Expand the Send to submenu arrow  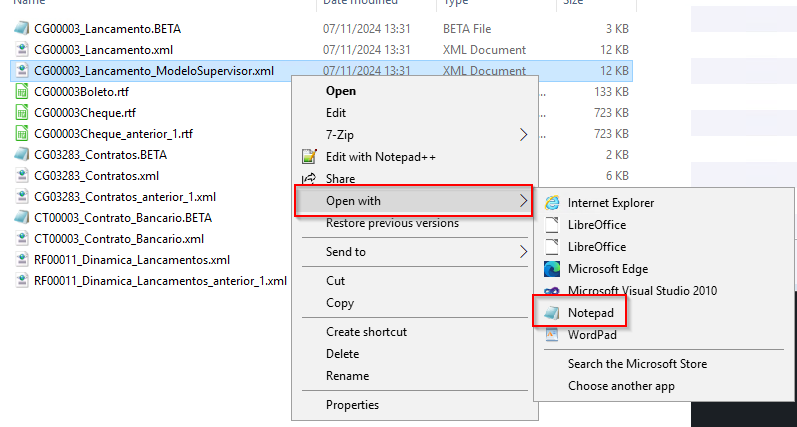point(523,252)
